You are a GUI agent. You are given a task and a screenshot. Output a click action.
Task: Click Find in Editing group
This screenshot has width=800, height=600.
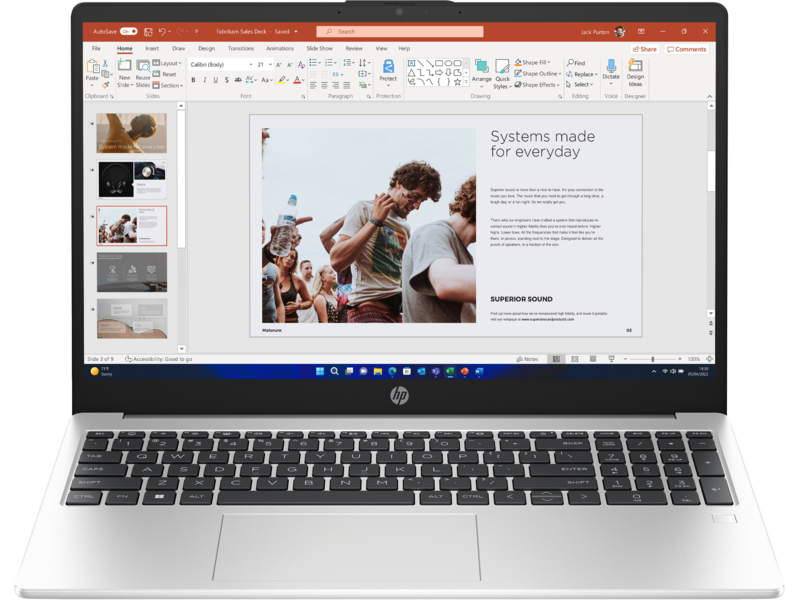tap(576, 63)
